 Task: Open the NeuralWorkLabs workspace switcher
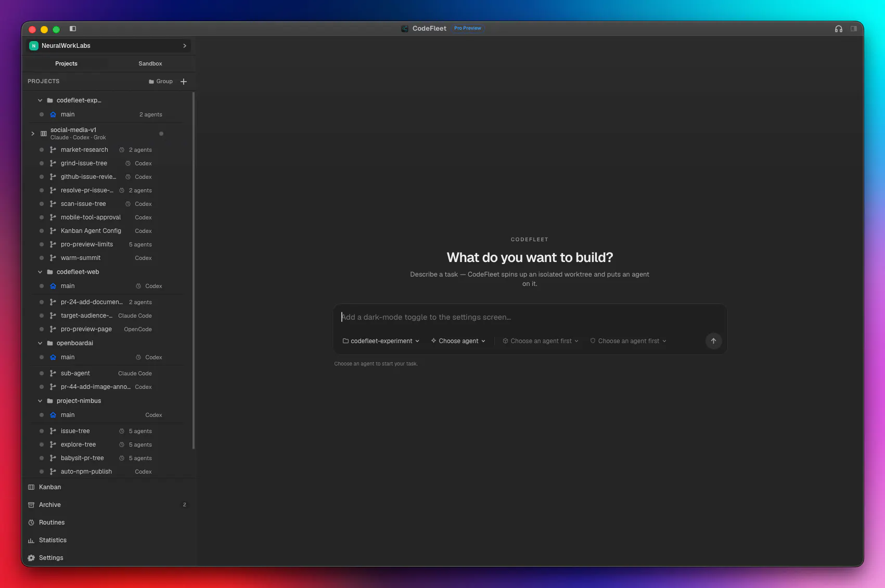point(108,46)
